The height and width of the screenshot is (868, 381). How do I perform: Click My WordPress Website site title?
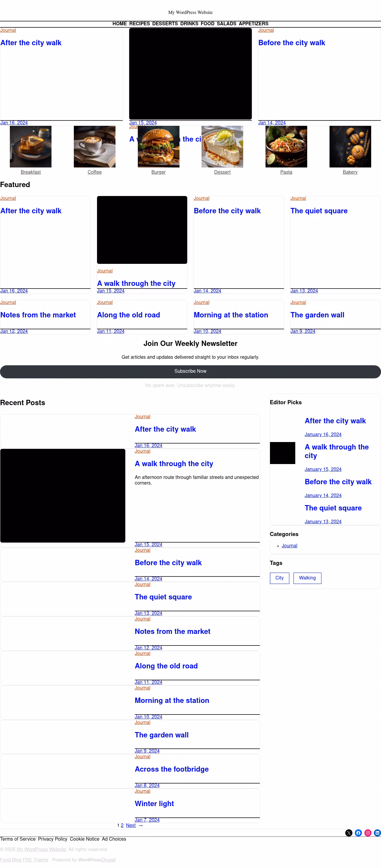(x=190, y=12)
